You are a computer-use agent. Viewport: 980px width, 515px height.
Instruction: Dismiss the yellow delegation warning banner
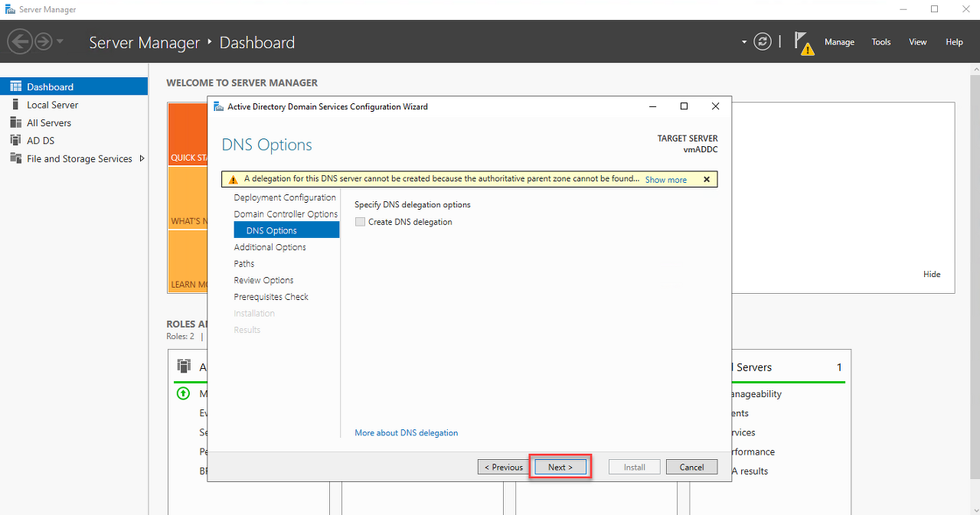pyautogui.click(x=707, y=179)
